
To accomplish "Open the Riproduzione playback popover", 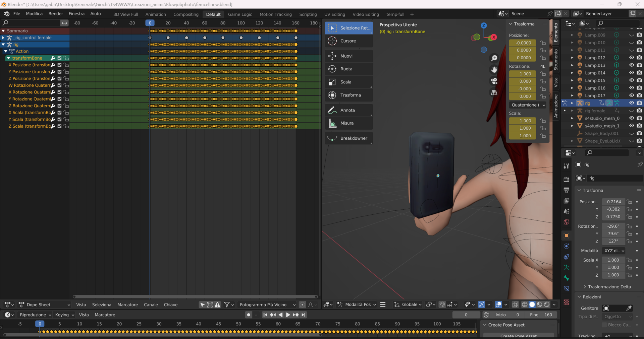I will pos(35,315).
